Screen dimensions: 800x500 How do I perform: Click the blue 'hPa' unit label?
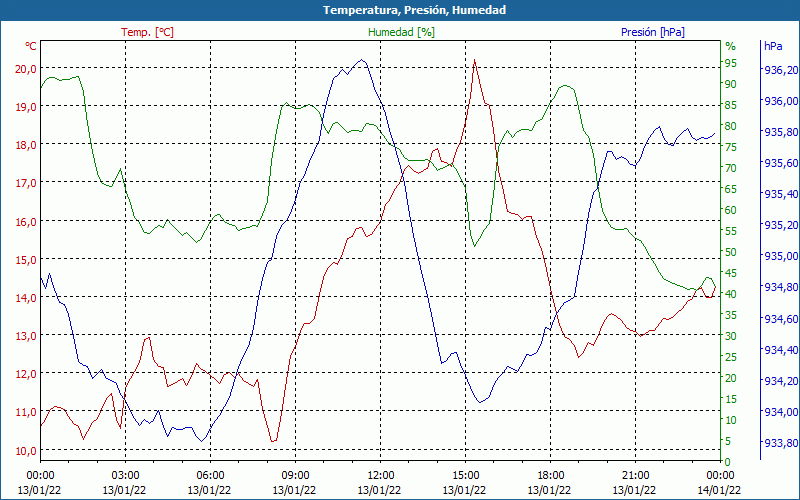coord(773,46)
